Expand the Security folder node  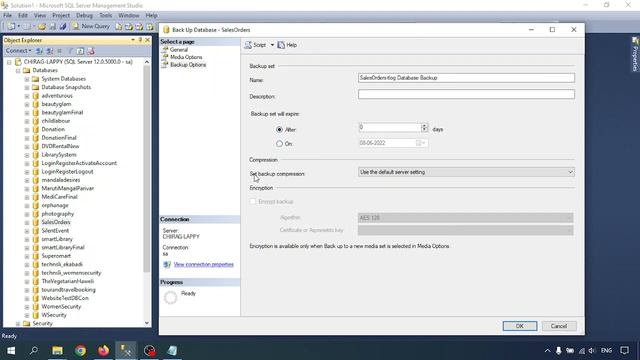click(18, 323)
